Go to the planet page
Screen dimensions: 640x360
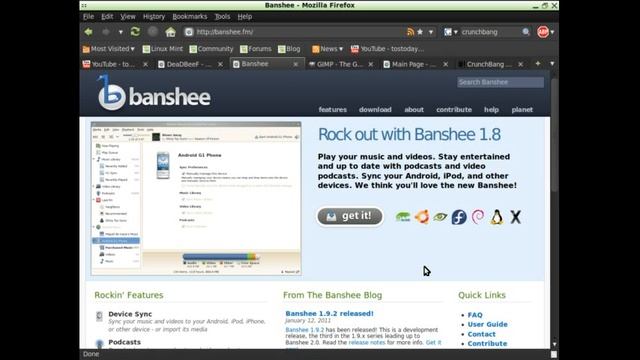(522, 110)
